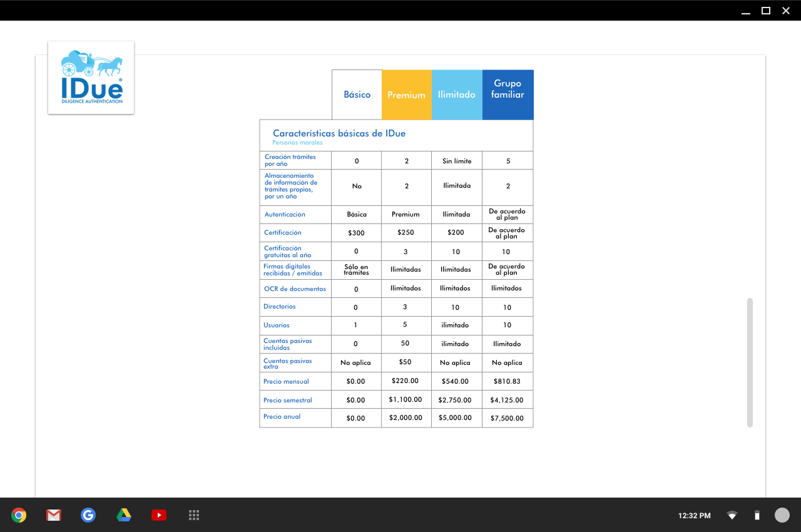Viewport: 801px width, 532px height.
Task: Select the Básico plan tab
Action: pos(357,95)
